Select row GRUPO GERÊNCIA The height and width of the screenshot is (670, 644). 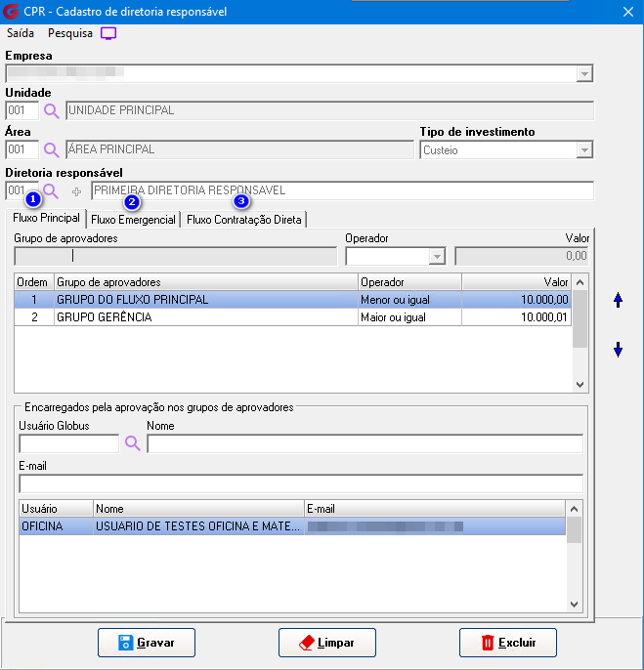click(x=293, y=317)
